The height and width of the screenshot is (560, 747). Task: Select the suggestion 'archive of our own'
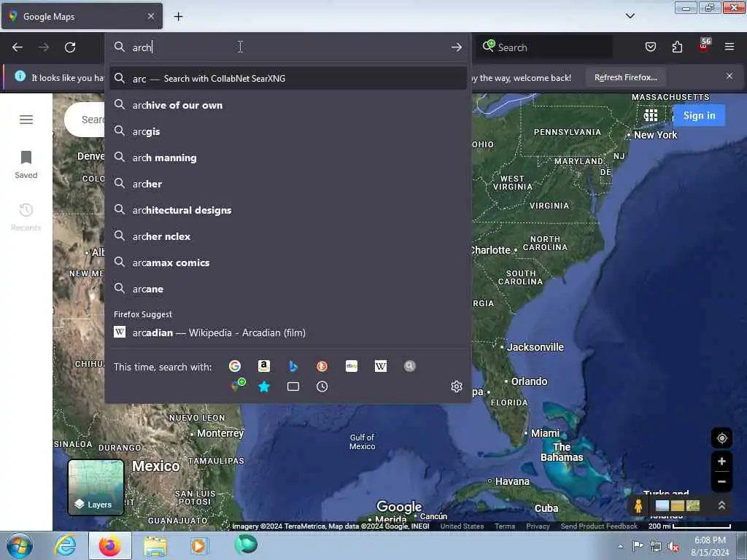[287, 105]
